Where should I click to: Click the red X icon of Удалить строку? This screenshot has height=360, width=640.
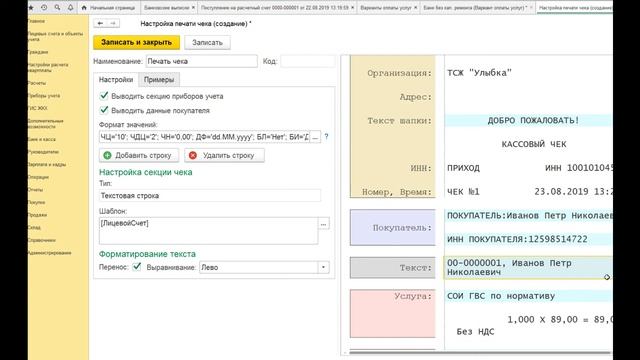tap(193, 155)
